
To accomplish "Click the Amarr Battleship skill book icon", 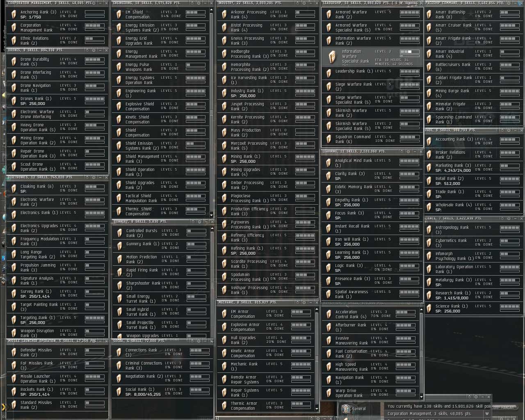I will (429, 15).
